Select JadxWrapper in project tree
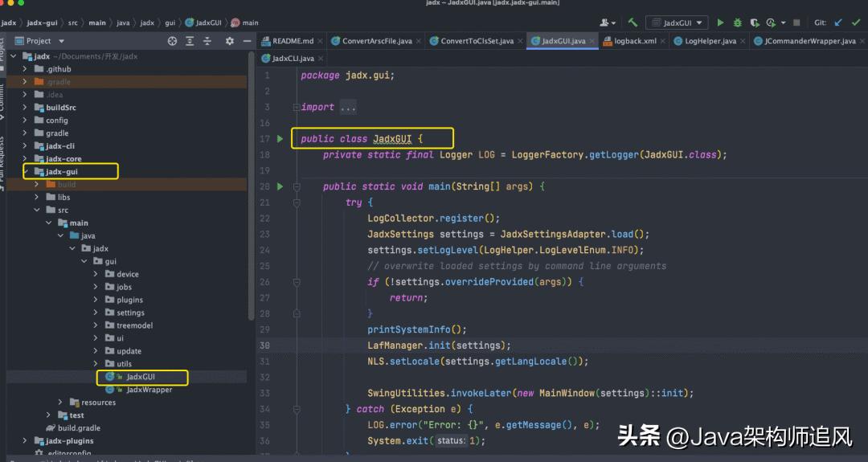The image size is (868, 462). click(x=149, y=390)
